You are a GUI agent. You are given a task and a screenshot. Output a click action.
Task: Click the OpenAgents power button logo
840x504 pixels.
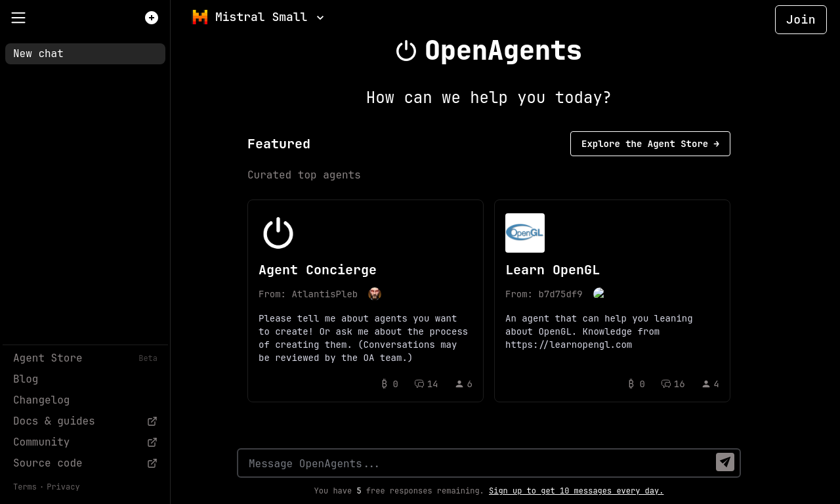(x=404, y=49)
